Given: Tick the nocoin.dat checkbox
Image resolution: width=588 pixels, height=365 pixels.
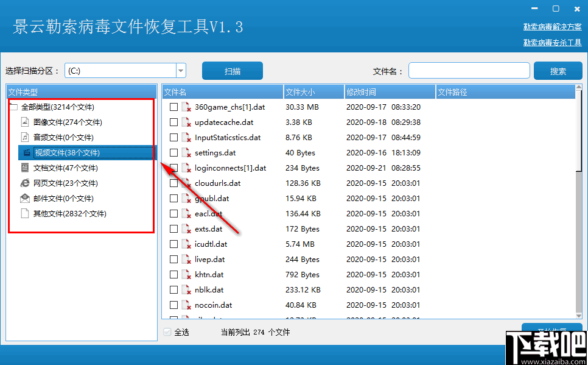Looking at the screenshot, I should [173, 305].
